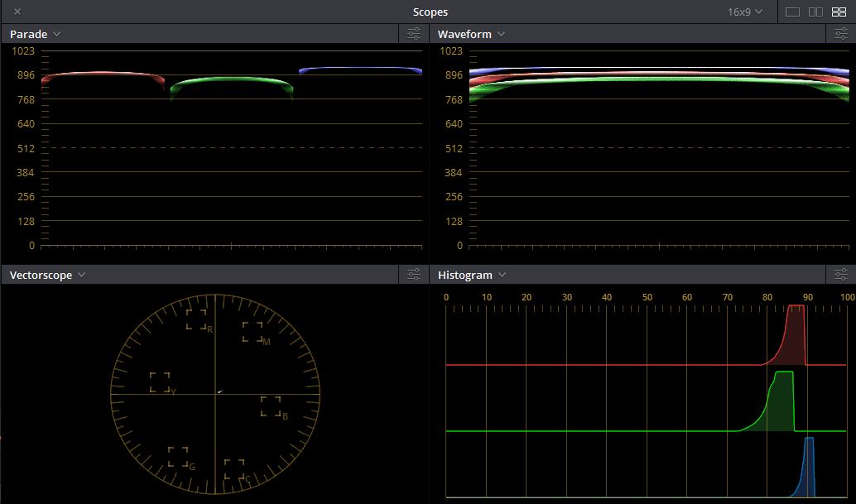This screenshot has height=504, width=856.
Task: Click the G target box in the vectorscope
Action: click(x=178, y=457)
